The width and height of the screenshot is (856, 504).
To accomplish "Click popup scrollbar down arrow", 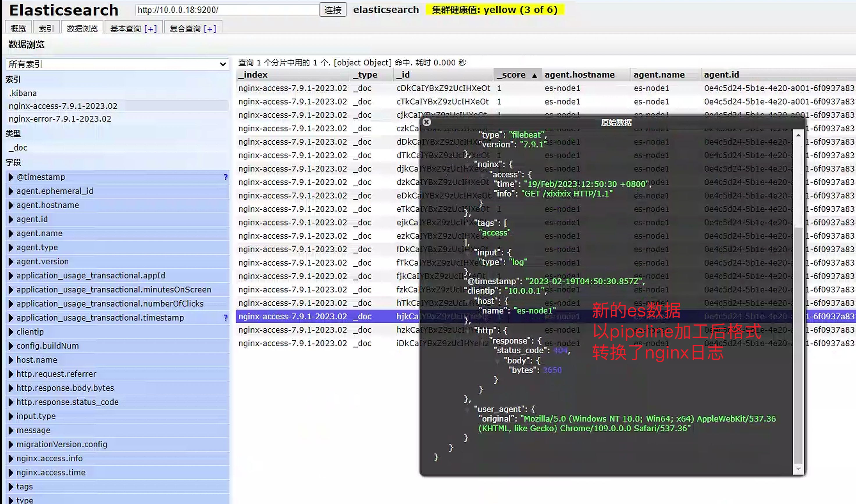I will pyautogui.click(x=798, y=469).
